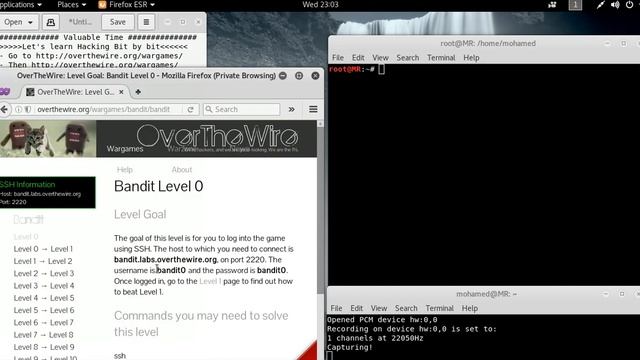640x360 pixels.
Task: Click the Firefox back arrow
Action: coord(4,109)
